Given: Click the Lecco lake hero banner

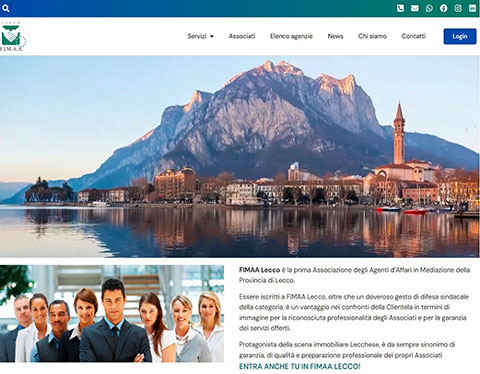Looking at the screenshot, I should click(240, 156).
